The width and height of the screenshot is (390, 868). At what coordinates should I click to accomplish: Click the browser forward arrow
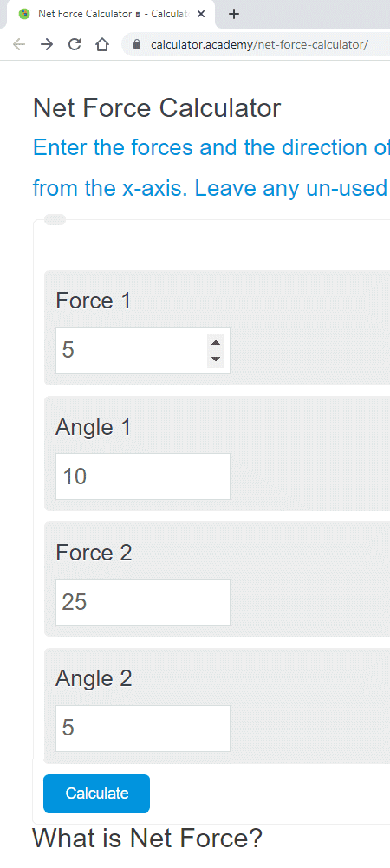pos(47,44)
